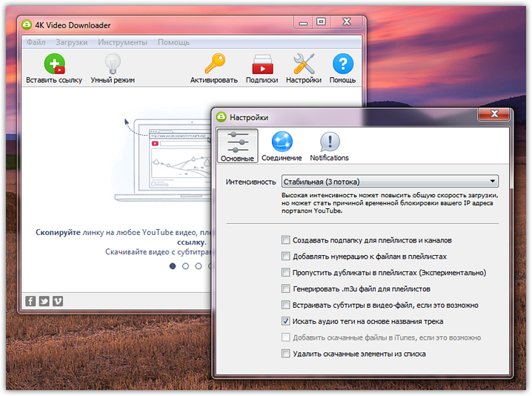The image size is (532, 396).
Task: Select the second slide indicator dot
Action: pyautogui.click(x=185, y=266)
